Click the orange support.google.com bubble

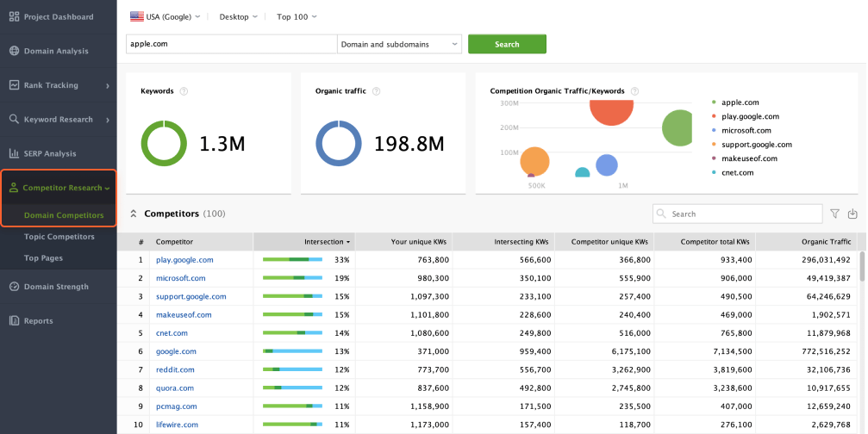pos(534,161)
